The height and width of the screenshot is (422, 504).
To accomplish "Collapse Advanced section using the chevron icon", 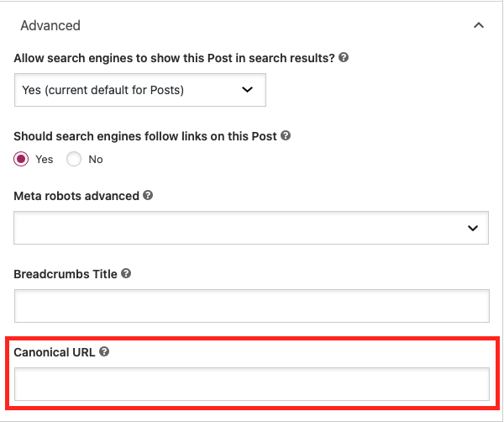I will (479, 25).
